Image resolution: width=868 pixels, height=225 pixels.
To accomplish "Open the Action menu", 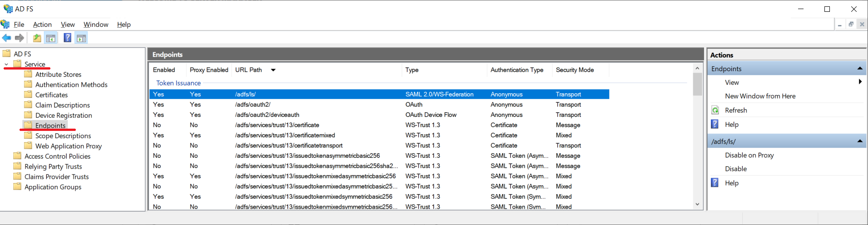I will [x=42, y=25].
